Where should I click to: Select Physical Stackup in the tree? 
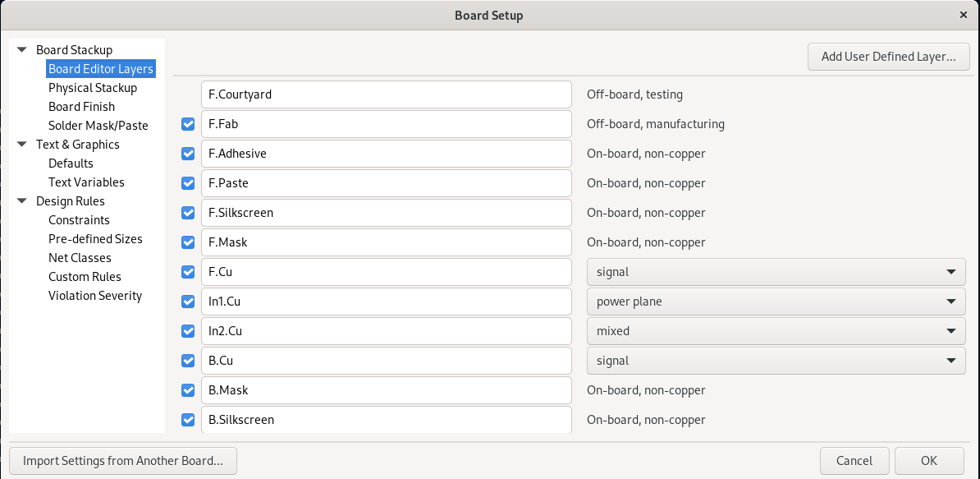[x=93, y=88]
